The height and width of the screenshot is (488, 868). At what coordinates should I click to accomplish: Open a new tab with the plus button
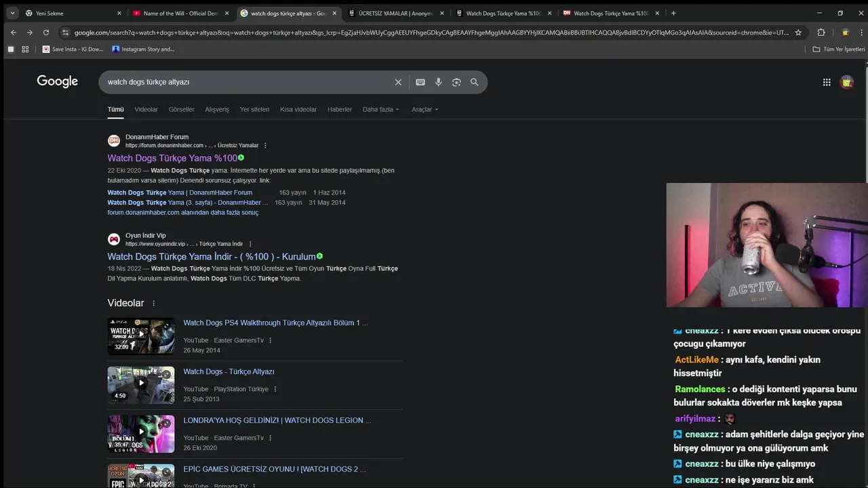click(673, 13)
